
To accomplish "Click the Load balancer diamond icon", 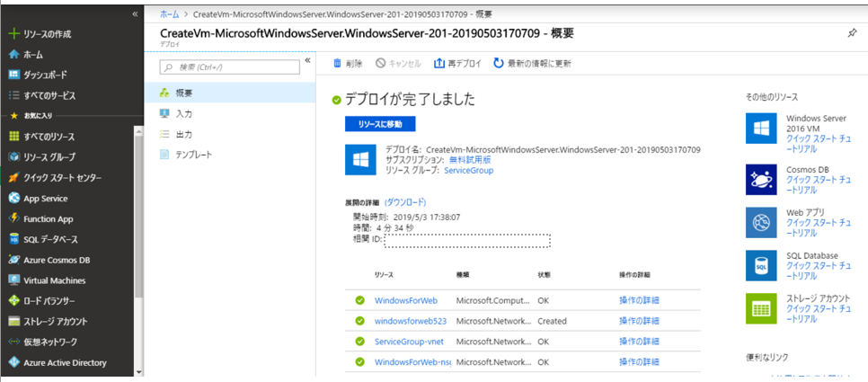I will [14, 300].
